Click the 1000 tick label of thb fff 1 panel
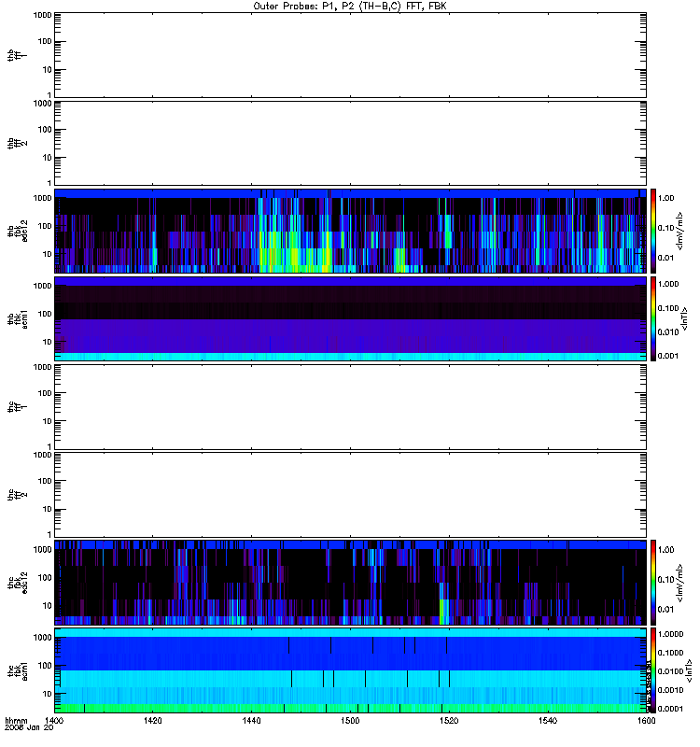 pos(43,15)
